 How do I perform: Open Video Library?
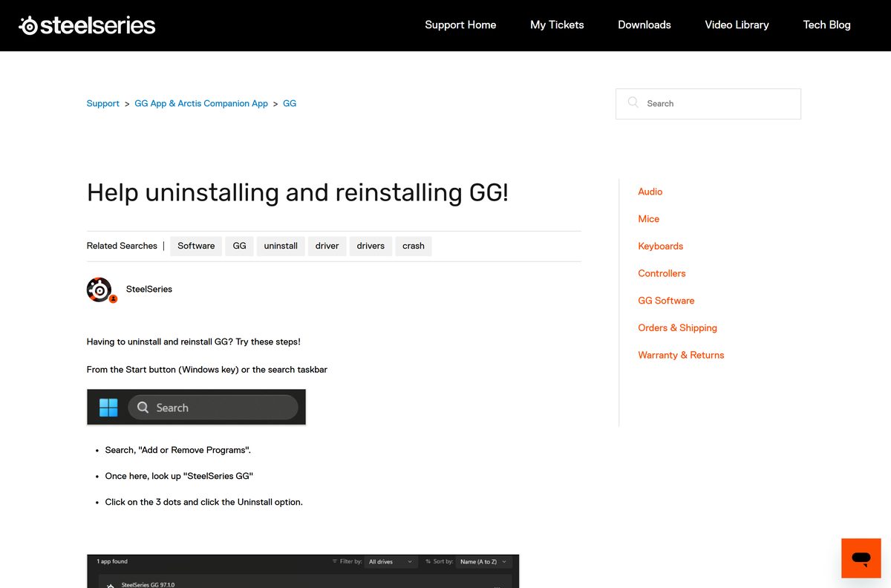[x=737, y=24]
